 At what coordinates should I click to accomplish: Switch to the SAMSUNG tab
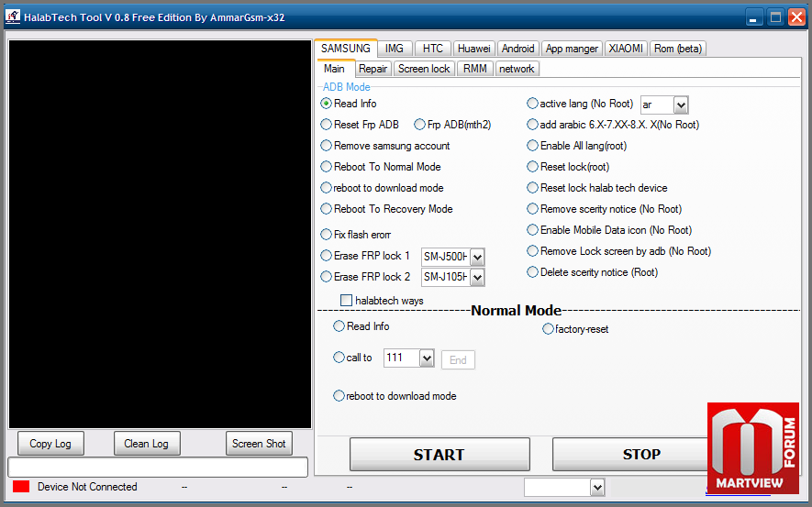point(345,49)
